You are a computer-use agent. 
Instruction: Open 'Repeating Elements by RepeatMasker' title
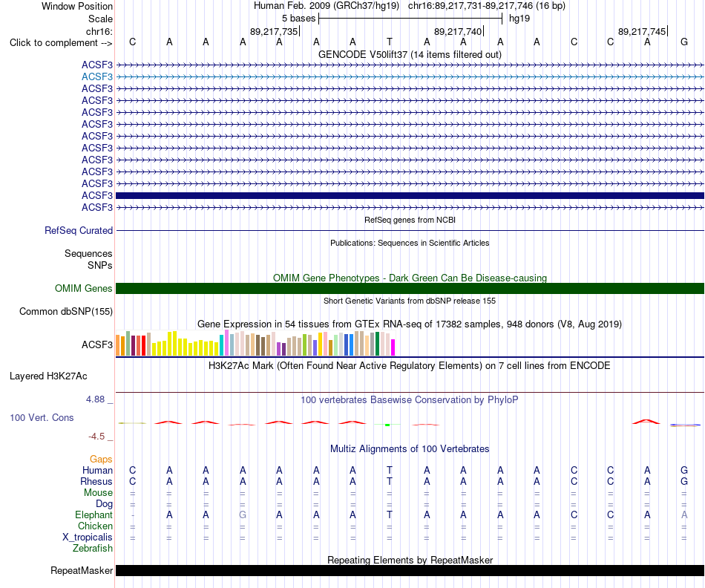410,560
